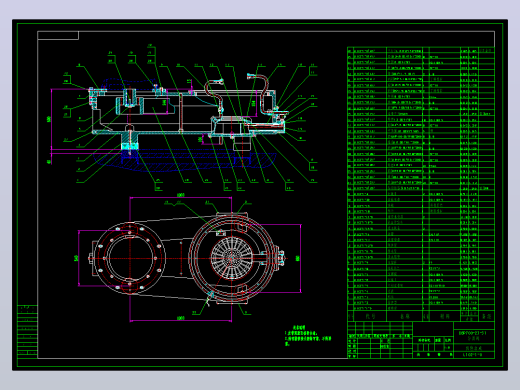Click the 1000 dimension below the plan view

pos(181,319)
